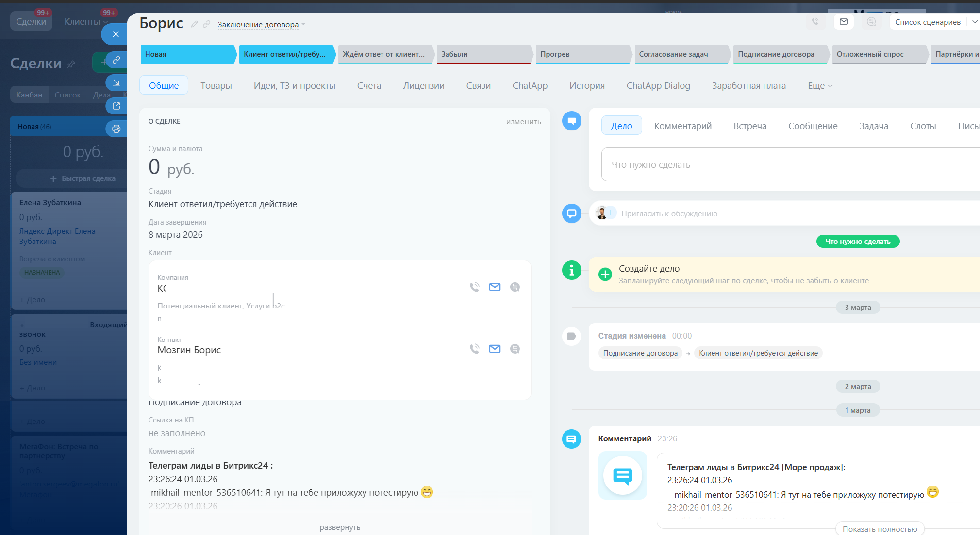
Task: Email contact Мозгин Борис via envelope icon
Action: 495,349
